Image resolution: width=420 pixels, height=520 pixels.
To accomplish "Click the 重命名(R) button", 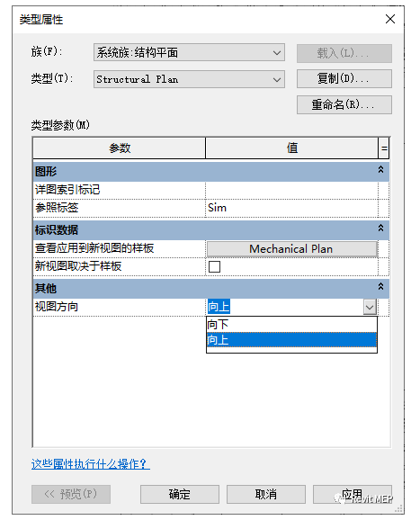I will (344, 104).
